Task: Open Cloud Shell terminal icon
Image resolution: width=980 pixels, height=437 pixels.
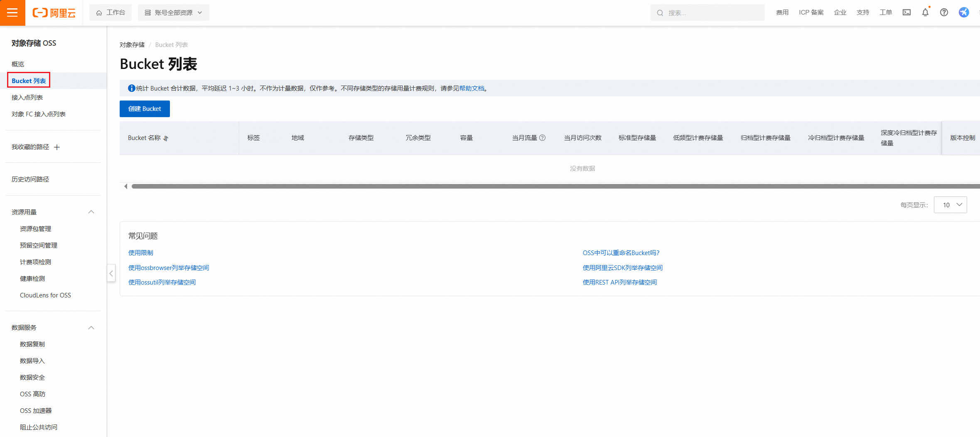Action: [x=906, y=12]
